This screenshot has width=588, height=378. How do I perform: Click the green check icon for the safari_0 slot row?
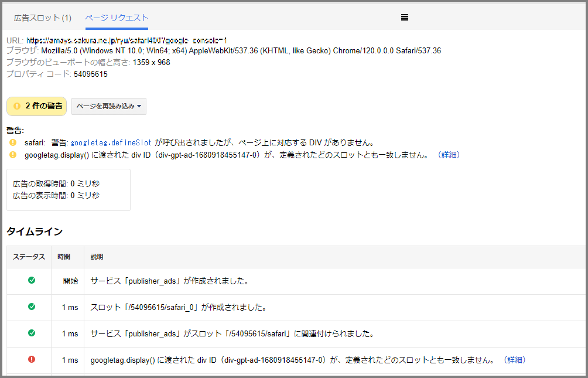click(32, 307)
